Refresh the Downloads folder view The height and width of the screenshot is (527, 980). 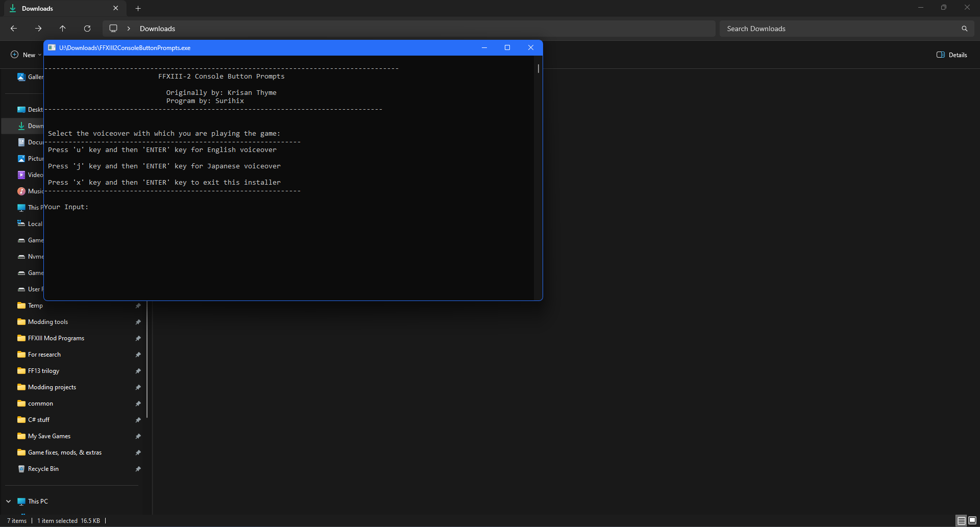[x=87, y=29]
